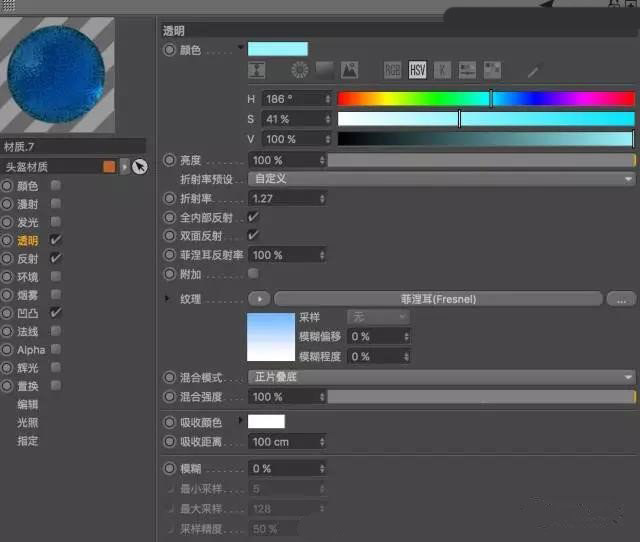Select the 烟雾 channel
The image size is (640, 542).
(28, 295)
